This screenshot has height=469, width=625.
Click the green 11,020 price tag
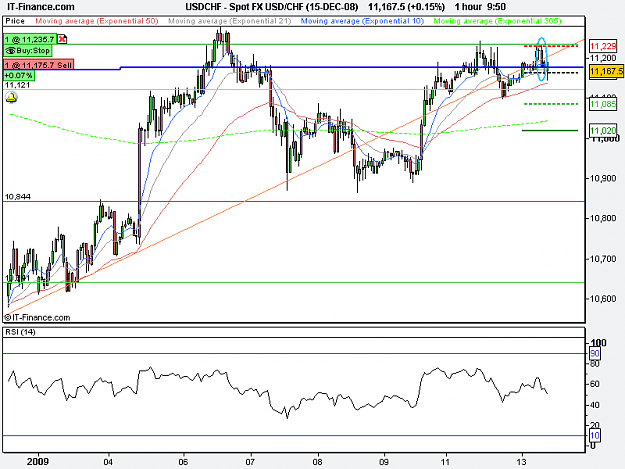click(x=603, y=130)
